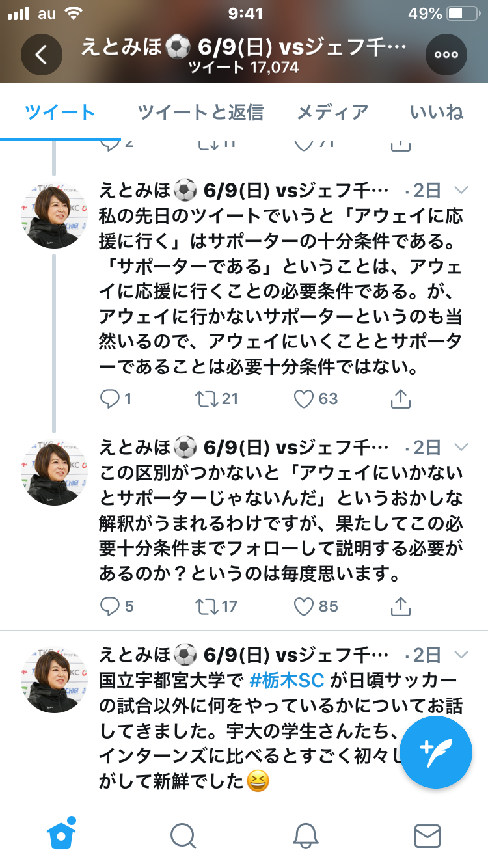Expand options chevron on first tweet

tap(461, 190)
